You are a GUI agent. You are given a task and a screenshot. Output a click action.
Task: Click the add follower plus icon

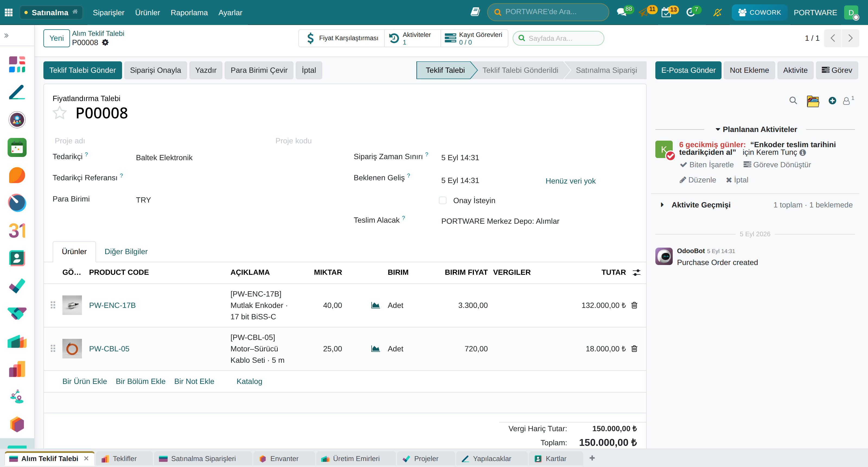point(832,100)
